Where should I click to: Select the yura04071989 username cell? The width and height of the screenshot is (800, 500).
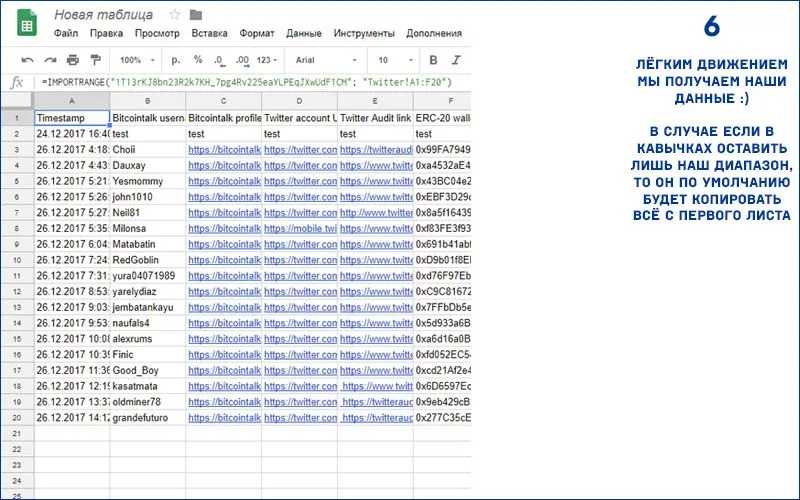[x=147, y=276]
